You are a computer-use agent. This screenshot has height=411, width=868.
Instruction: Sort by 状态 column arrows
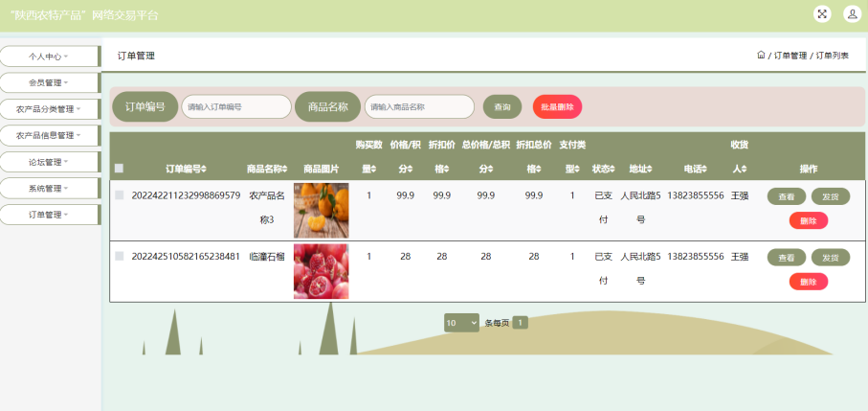(x=612, y=170)
